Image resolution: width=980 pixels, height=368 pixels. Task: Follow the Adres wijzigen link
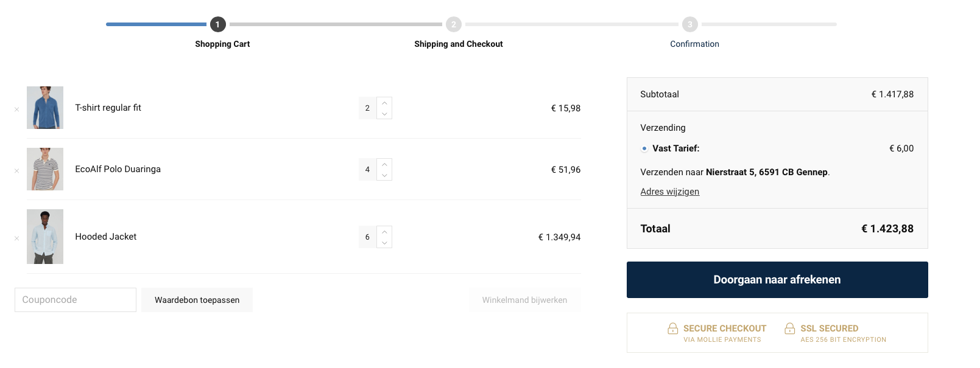point(669,192)
